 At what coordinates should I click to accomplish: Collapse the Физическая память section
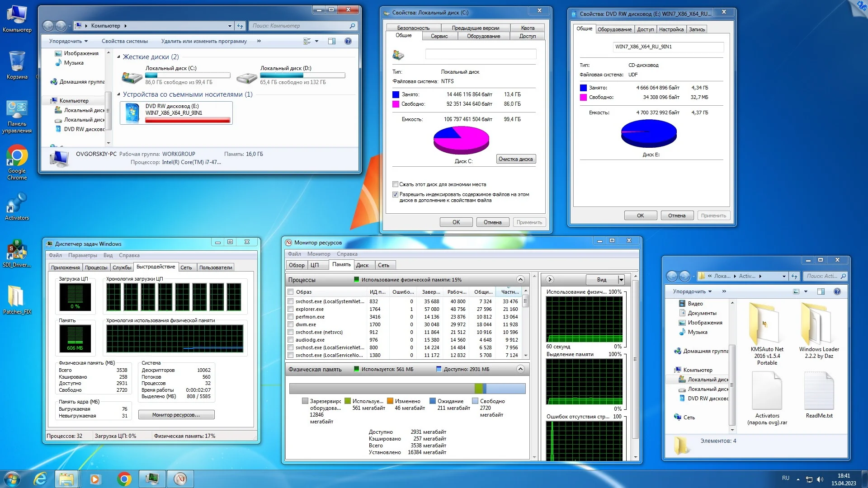pyautogui.click(x=520, y=369)
